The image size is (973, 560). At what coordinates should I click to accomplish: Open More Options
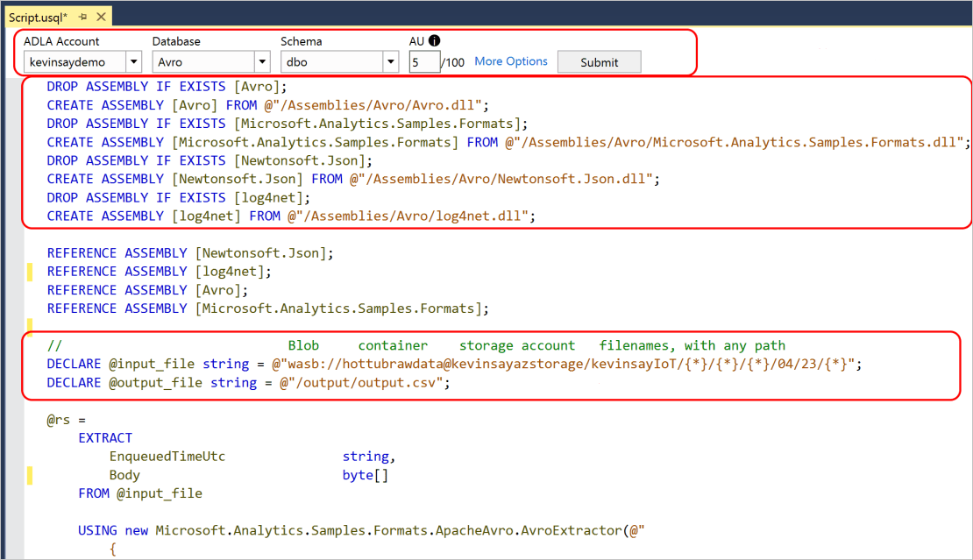coord(510,60)
